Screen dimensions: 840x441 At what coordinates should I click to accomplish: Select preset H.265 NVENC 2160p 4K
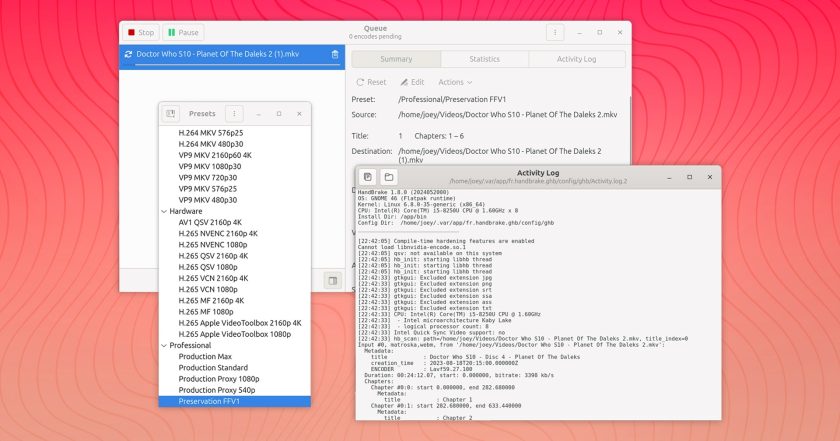click(x=235, y=234)
